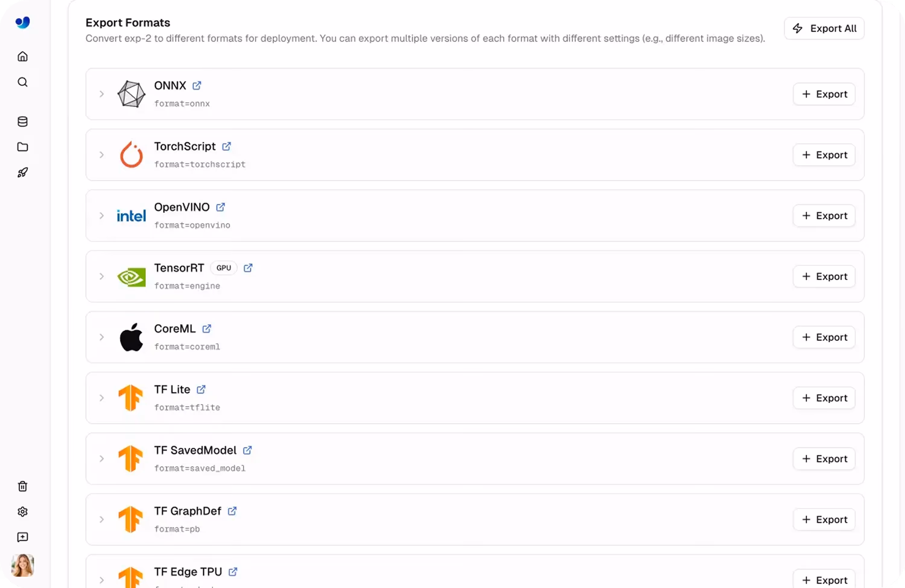Viewport: 905px width, 588px height.
Task: Open the projects folder icon
Action: (22, 147)
